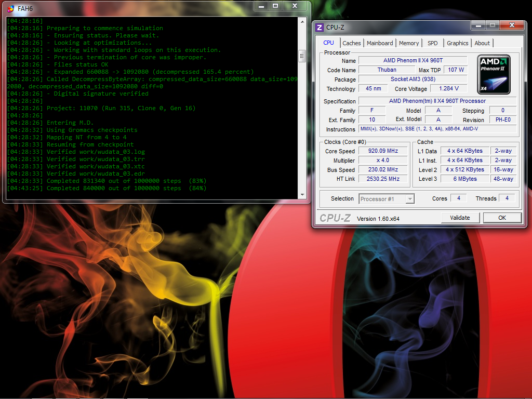Click the 2530.25 MHz HT Link value

pyautogui.click(x=383, y=179)
